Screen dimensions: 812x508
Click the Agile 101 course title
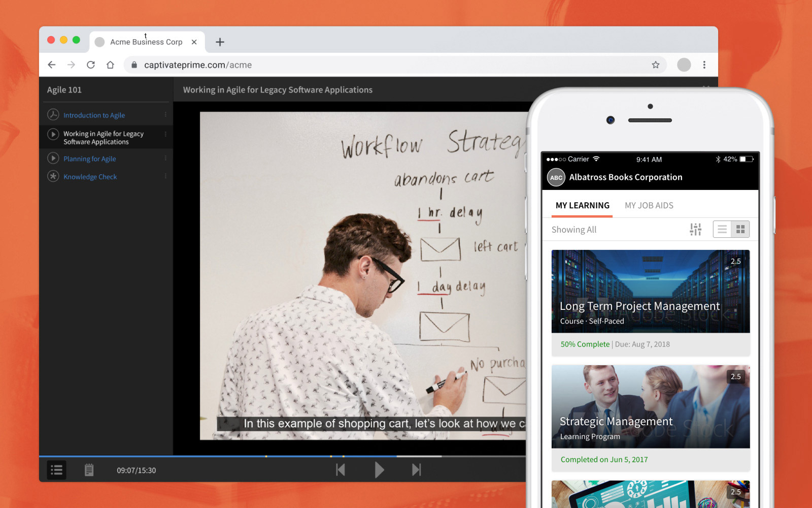pyautogui.click(x=64, y=90)
